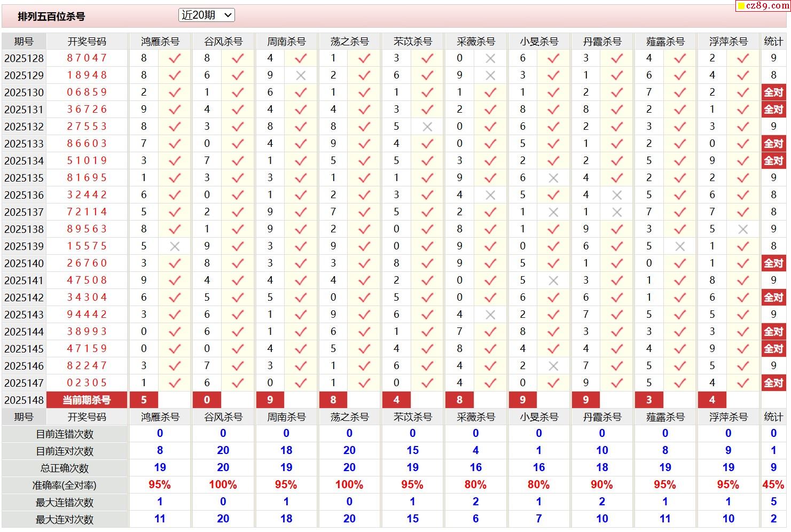Click the check mark for 芣苡杀号 in row 2025145

427,349
